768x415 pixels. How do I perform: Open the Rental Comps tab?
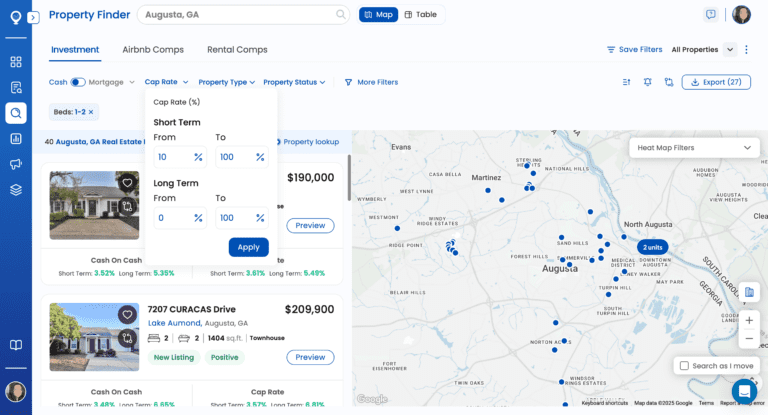[x=237, y=49]
